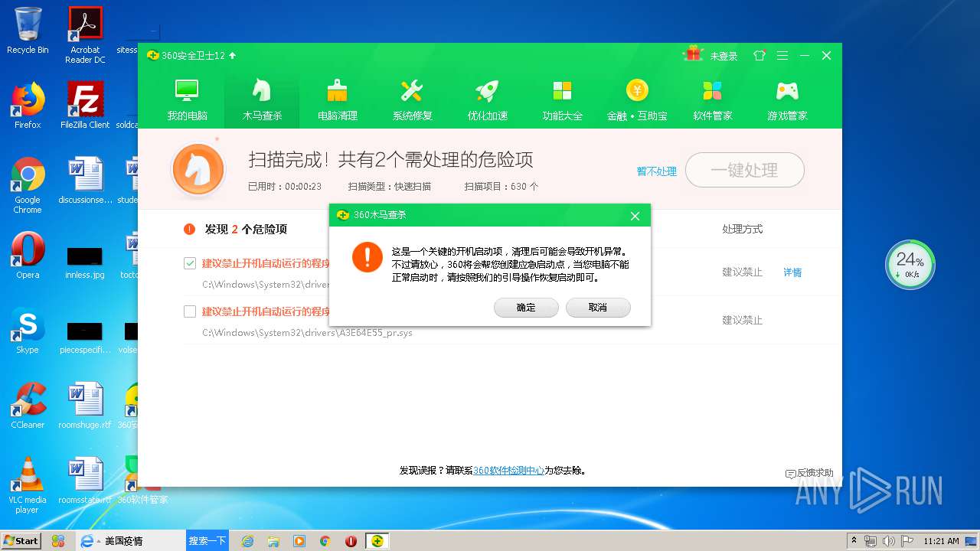Open the 电脑清理 cleanup tab
Image resolution: width=980 pixels, height=551 pixels.
337,99
